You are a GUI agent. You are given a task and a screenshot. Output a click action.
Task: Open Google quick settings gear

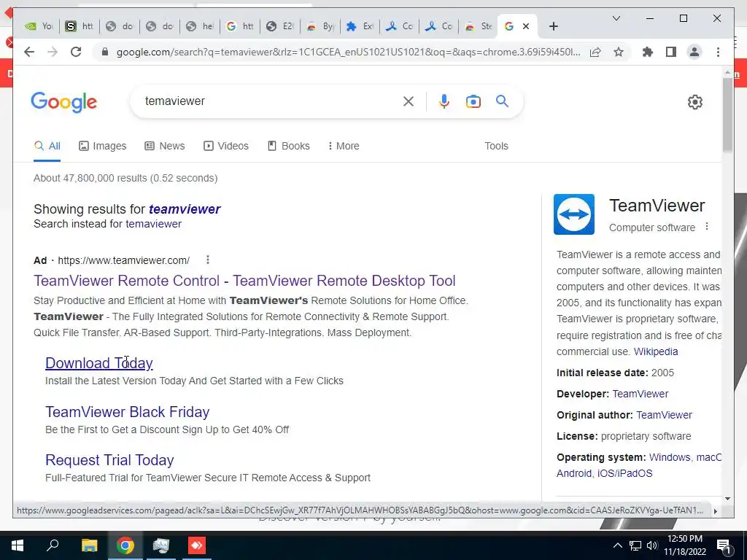tap(695, 102)
